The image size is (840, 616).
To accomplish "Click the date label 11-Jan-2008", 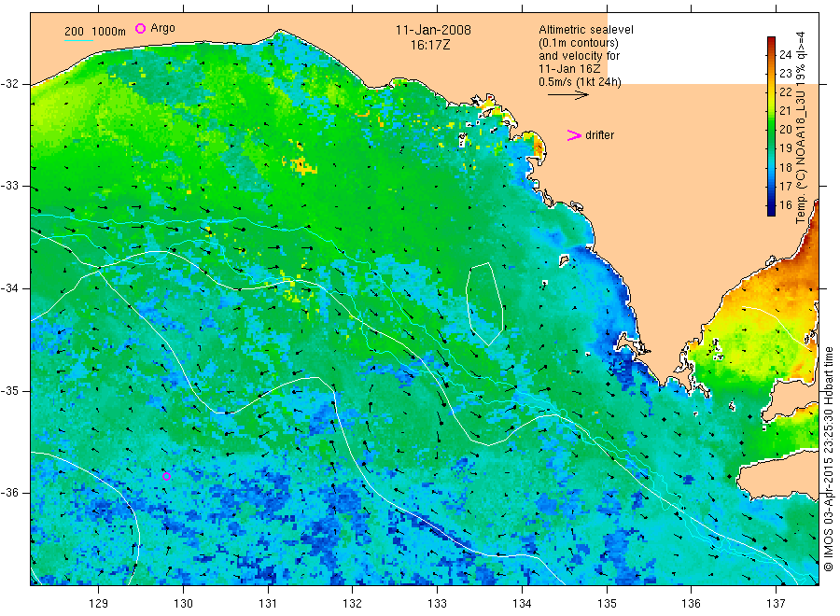I will [x=433, y=30].
